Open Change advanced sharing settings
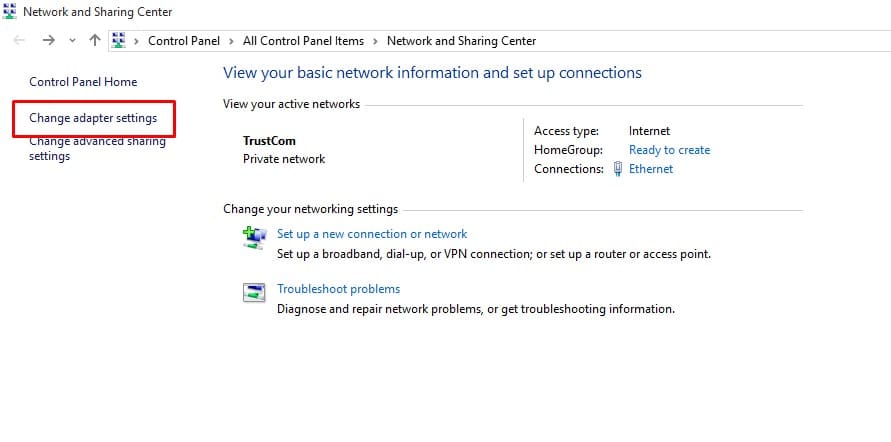This screenshot has height=442, width=891. (x=97, y=149)
